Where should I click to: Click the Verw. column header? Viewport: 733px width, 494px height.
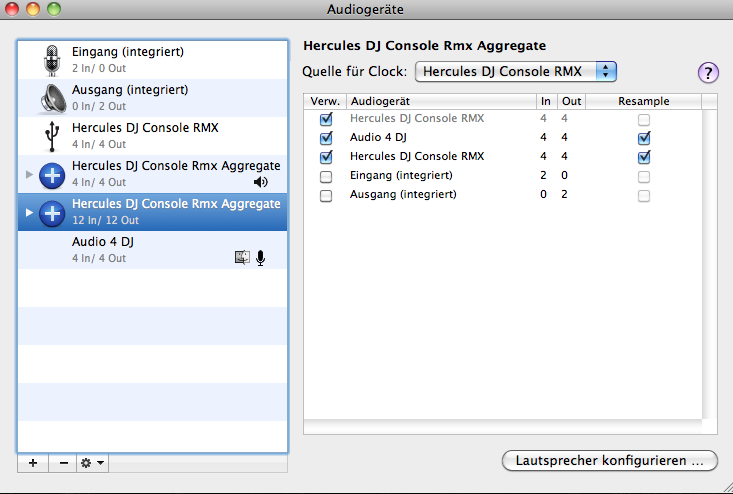325,101
